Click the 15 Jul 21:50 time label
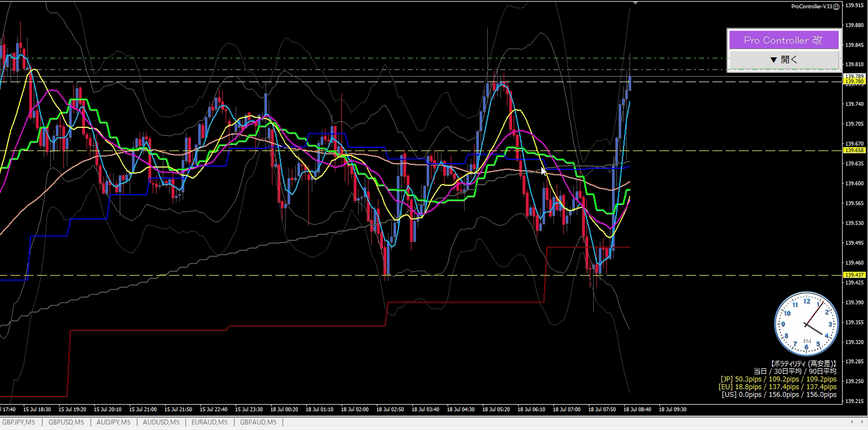Screen dimensions: 868x430 point(178,410)
